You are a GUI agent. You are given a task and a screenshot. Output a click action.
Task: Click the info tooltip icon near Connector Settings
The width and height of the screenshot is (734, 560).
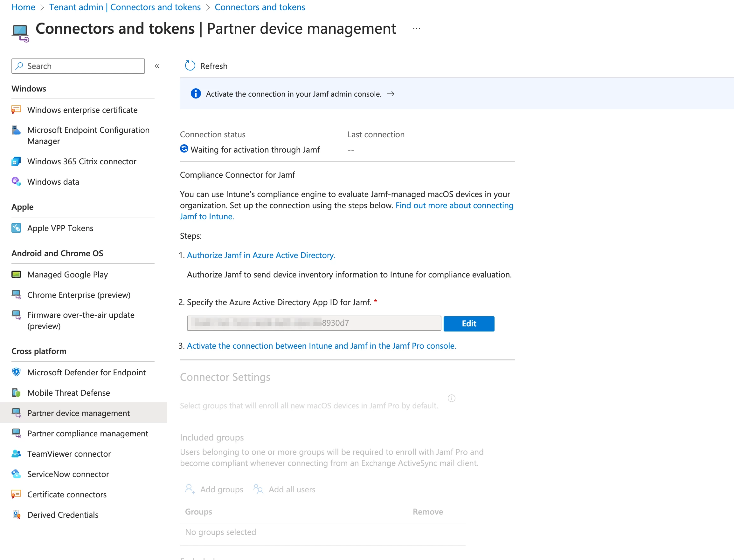(x=451, y=398)
